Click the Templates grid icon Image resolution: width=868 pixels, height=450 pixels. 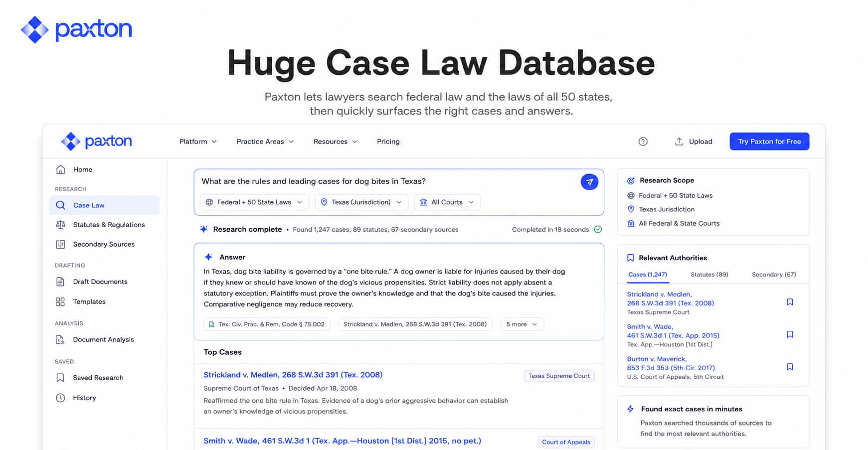(60, 301)
